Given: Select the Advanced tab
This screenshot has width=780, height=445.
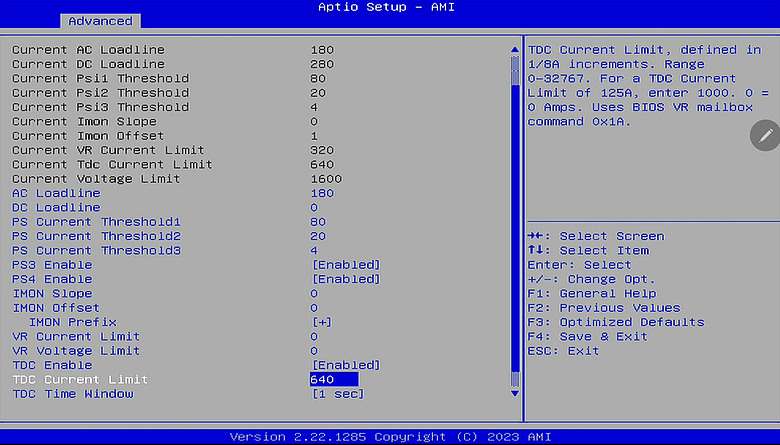Looking at the screenshot, I should click(x=100, y=21).
